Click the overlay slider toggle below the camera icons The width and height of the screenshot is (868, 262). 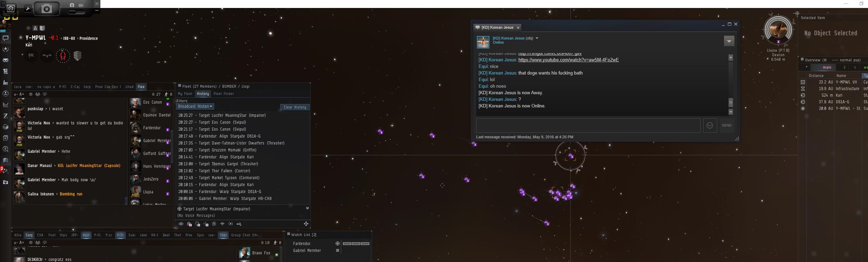77,12
